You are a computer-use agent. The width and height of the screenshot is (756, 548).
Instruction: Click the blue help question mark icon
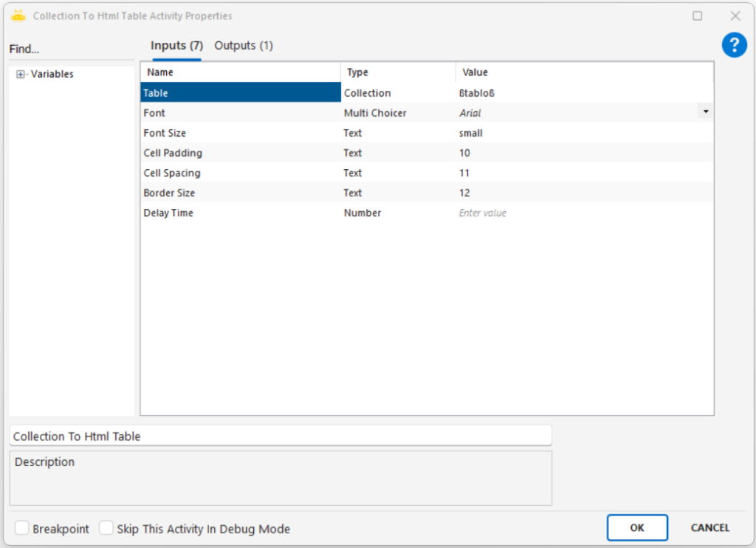(x=734, y=46)
